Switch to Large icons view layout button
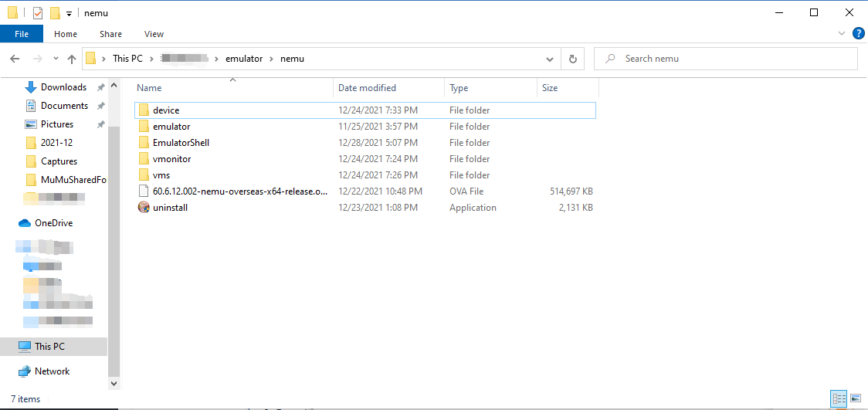Viewport: 868px width, 410px height. click(856, 398)
